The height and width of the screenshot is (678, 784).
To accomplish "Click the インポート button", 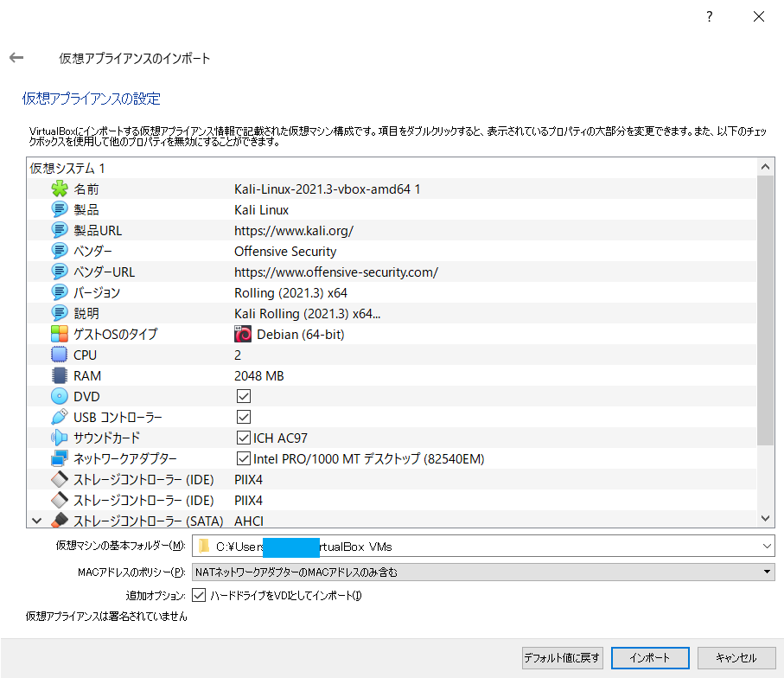I will click(650, 657).
